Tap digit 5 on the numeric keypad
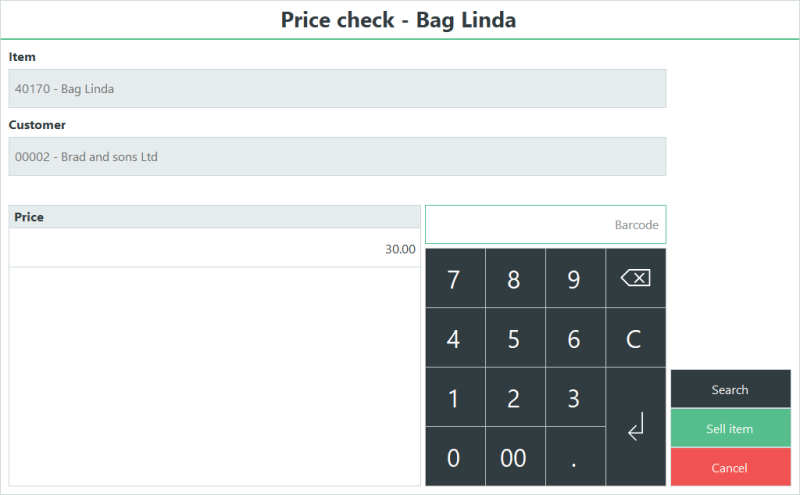This screenshot has width=800, height=495. point(515,338)
